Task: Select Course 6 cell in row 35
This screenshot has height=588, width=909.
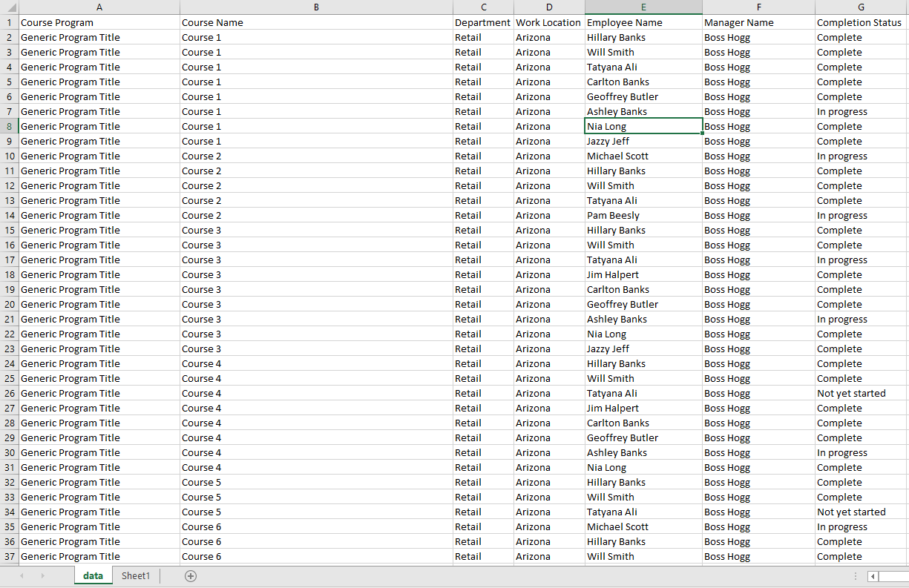Action: [x=316, y=526]
